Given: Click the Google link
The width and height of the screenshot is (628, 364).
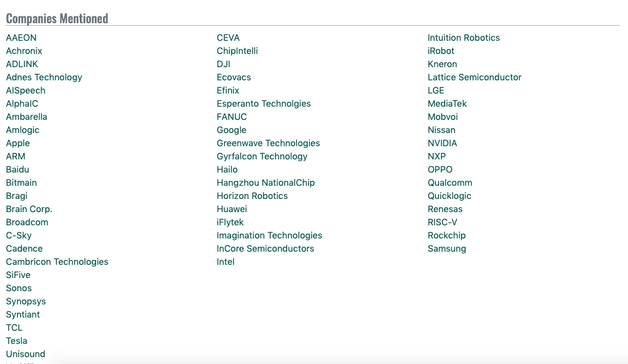Looking at the screenshot, I should coord(231,130).
